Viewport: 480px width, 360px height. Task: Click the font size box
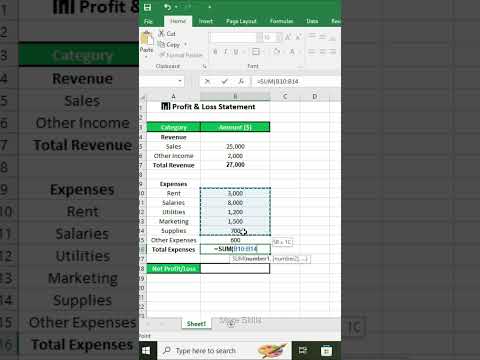click(268, 37)
